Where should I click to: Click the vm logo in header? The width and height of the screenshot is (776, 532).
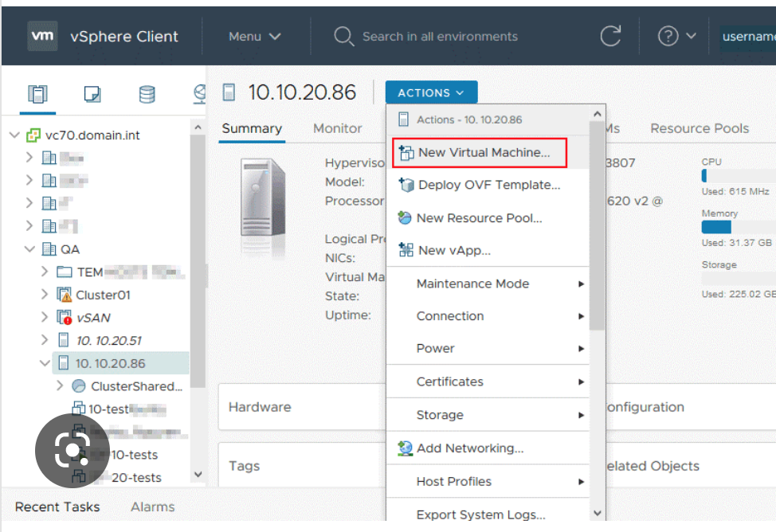pyautogui.click(x=42, y=36)
